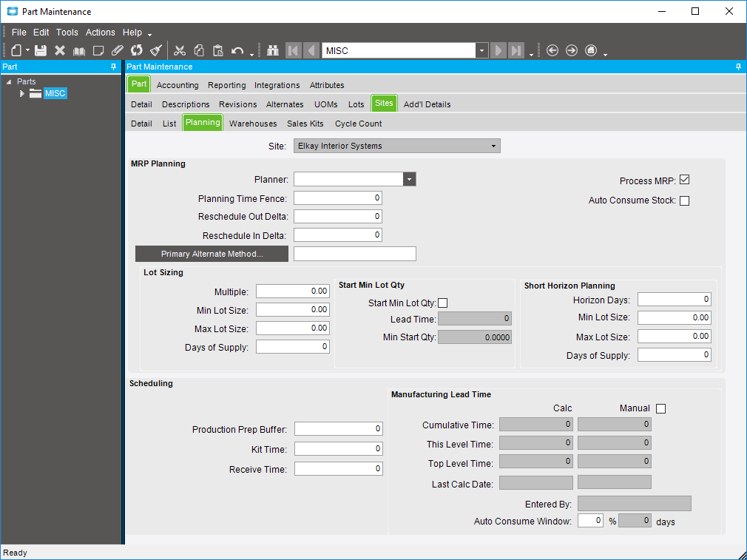Check the Manual lead time checkbox
Viewport: 747px width, 560px height.
660,408
